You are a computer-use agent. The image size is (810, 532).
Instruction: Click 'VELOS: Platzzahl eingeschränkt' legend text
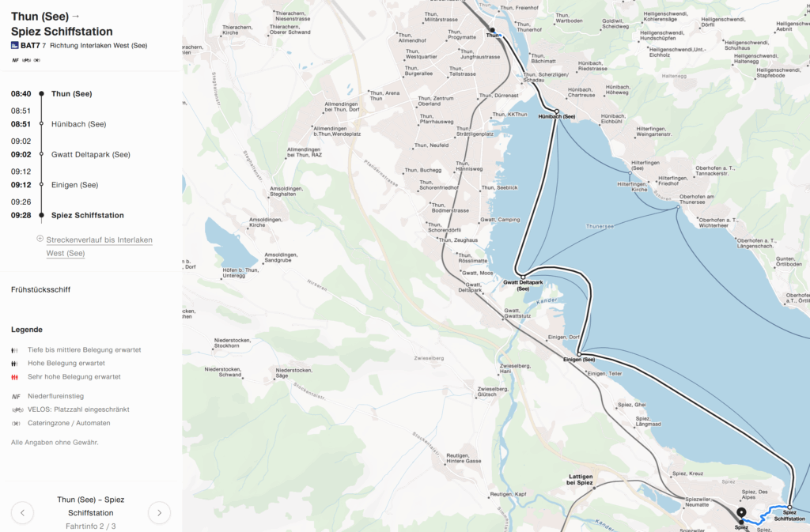(78, 409)
